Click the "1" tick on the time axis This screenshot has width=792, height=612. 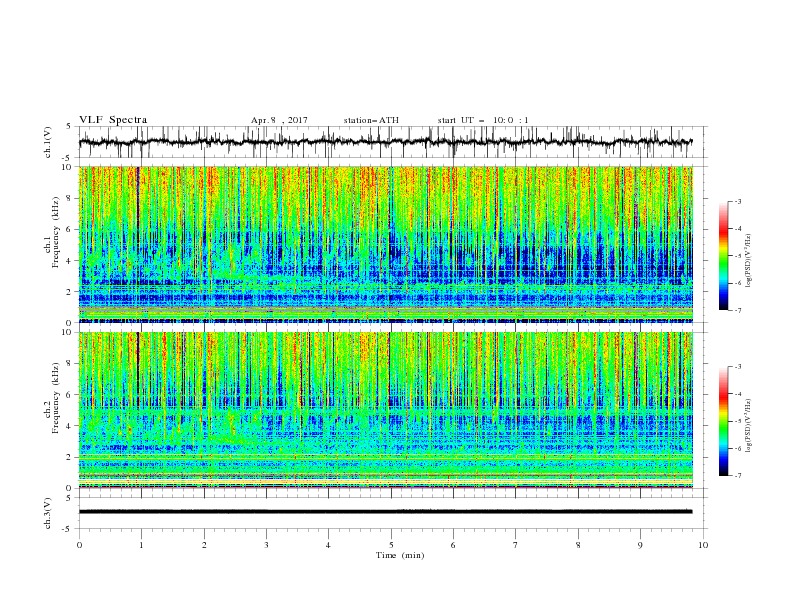point(141,545)
